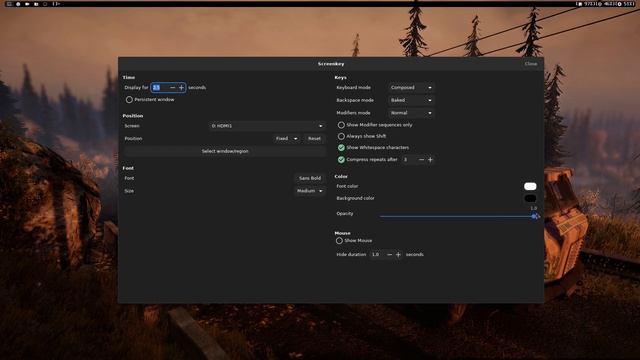Screen dimensions: 640x360
Task: Open the Backspace mode Baked dropdown
Action: click(x=411, y=100)
